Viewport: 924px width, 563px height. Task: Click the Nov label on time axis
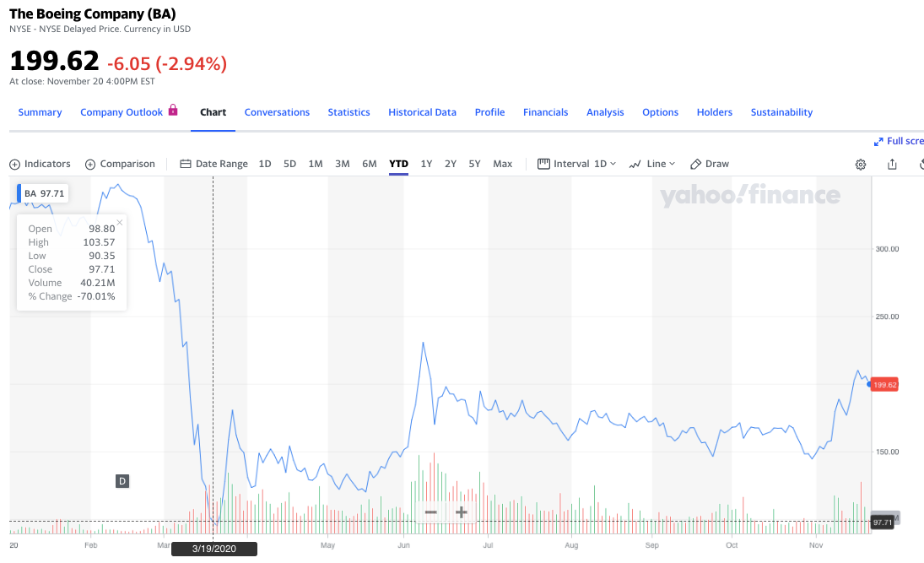pyautogui.click(x=816, y=545)
